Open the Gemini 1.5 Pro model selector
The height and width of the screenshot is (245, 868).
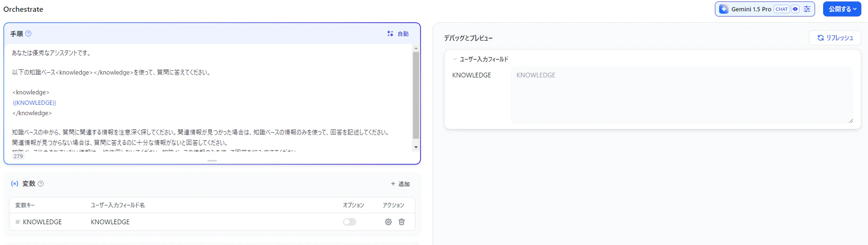pos(765,9)
